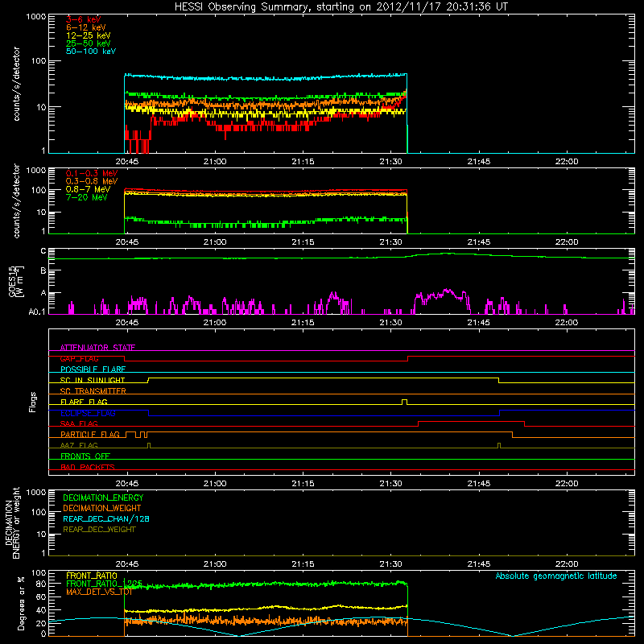The width and height of the screenshot is (644, 644).
Task: Click the 21:45 tick under the MeV plot
Action: (x=478, y=242)
